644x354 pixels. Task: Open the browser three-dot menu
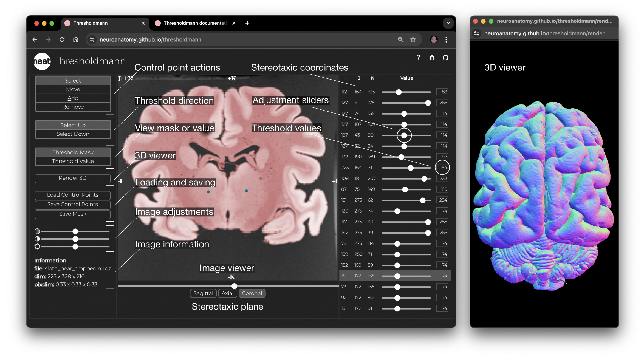pyautogui.click(x=446, y=39)
